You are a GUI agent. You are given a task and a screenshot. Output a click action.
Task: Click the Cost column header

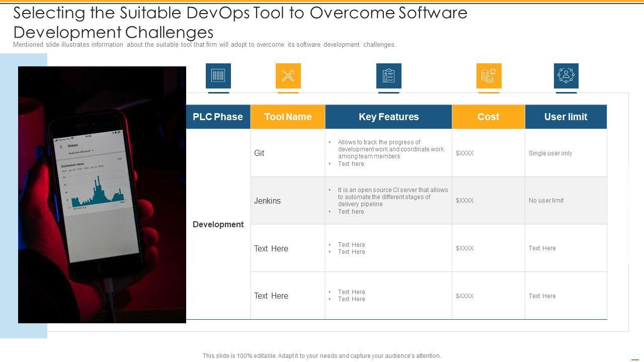click(488, 117)
